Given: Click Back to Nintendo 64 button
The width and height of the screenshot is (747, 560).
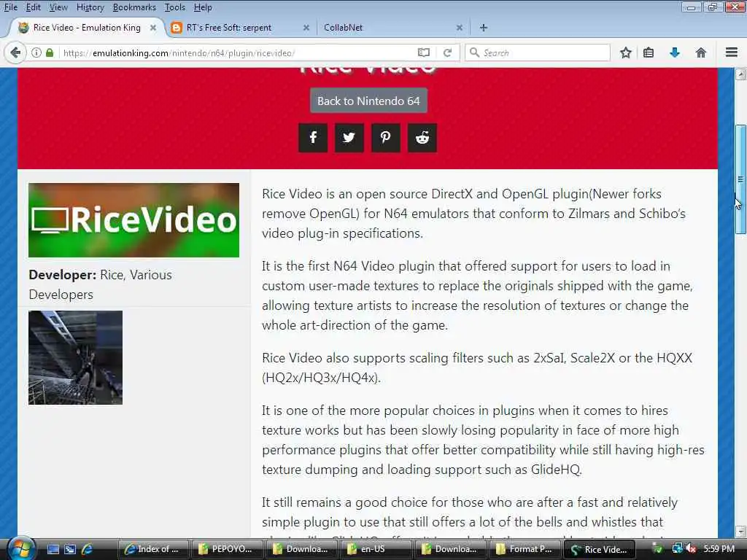Looking at the screenshot, I should pos(368,101).
